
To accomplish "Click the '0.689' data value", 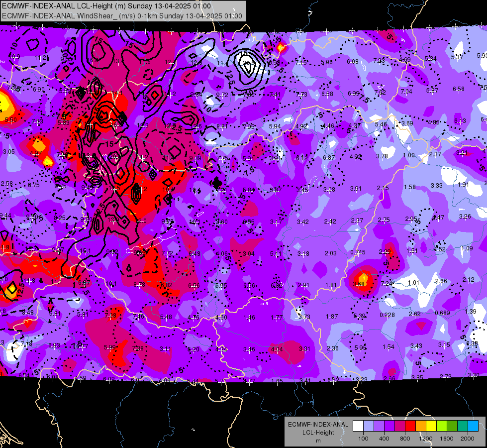I will [x=442, y=313].
